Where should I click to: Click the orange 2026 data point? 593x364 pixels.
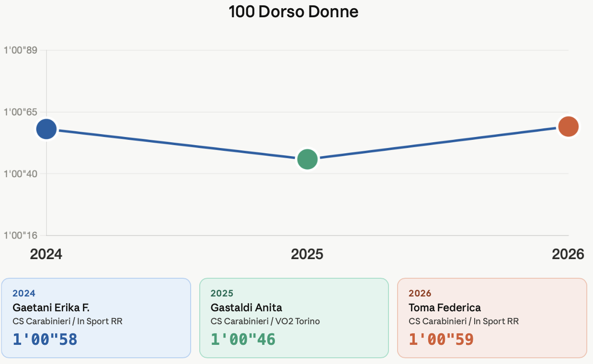(x=569, y=126)
